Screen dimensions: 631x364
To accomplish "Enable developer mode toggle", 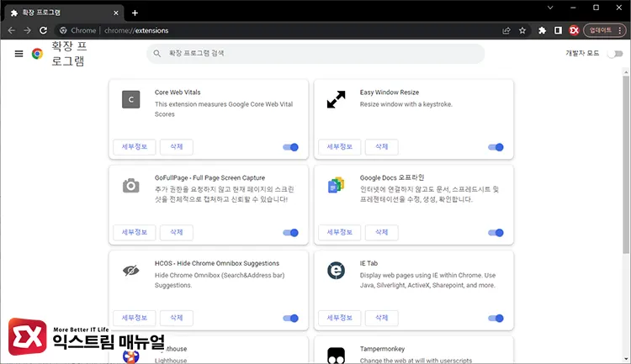I will (616, 54).
